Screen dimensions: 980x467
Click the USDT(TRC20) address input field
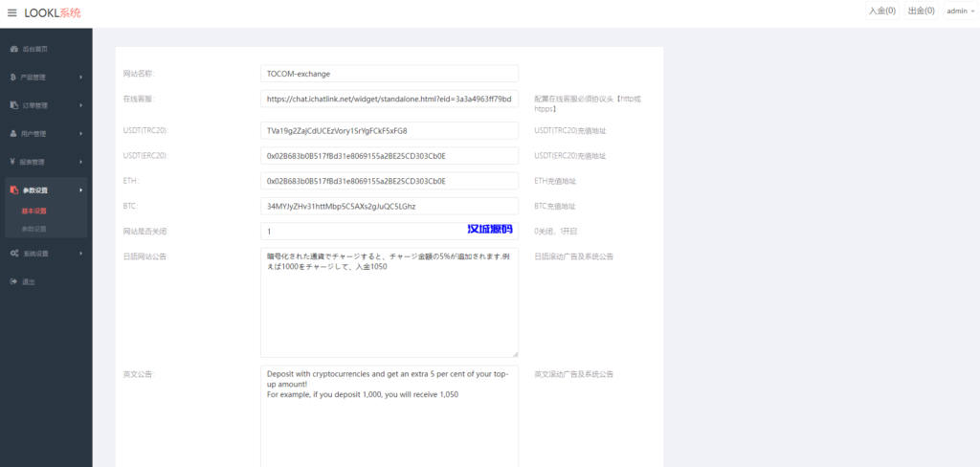tap(389, 130)
